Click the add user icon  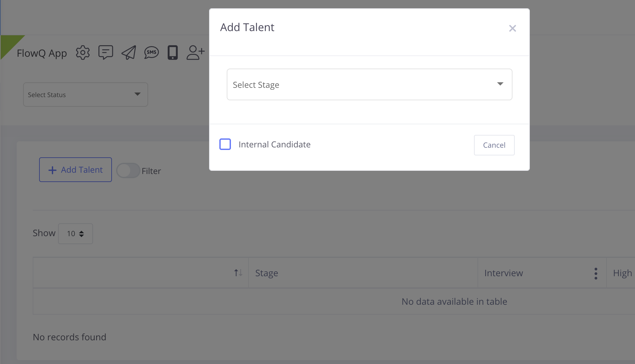pos(195,53)
